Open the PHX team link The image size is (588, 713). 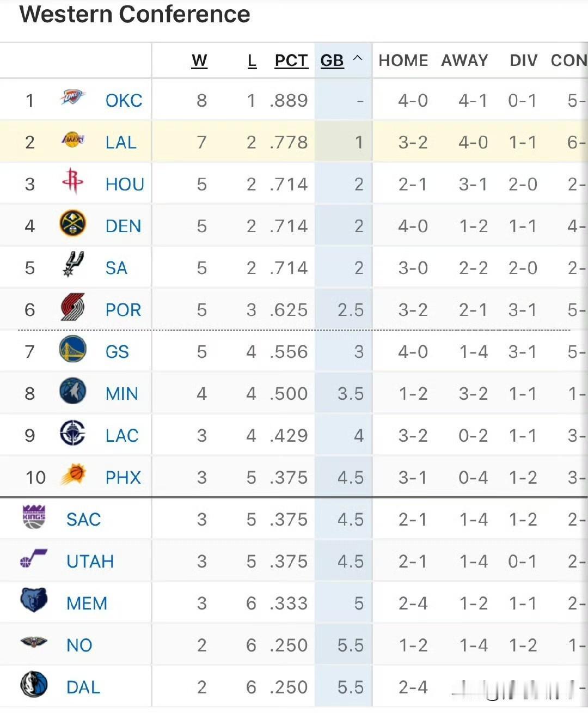point(123,478)
